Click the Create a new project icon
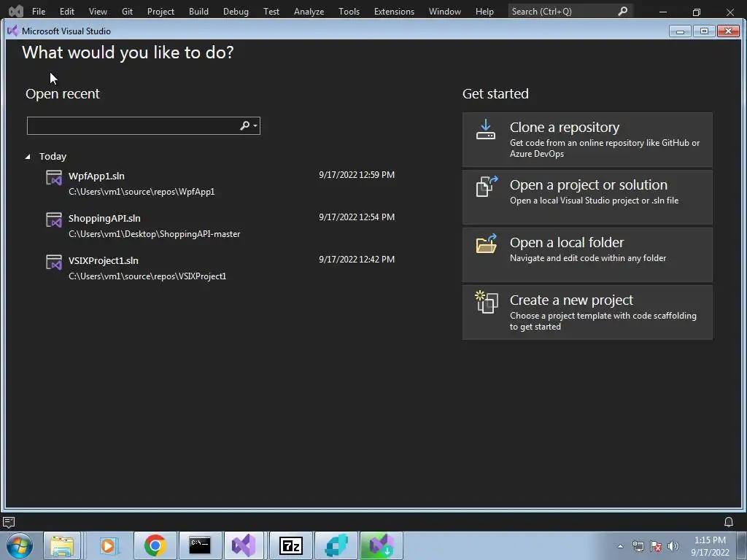 pos(487,302)
